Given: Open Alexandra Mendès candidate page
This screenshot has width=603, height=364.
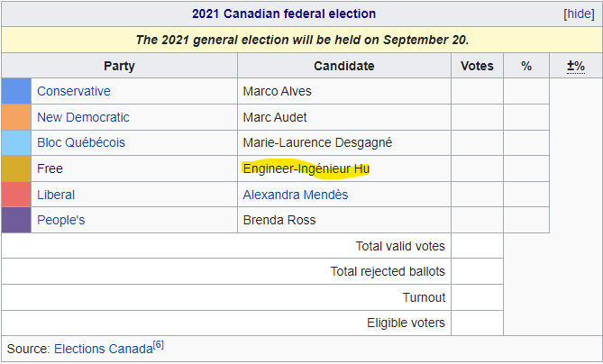Looking at the screenshot, I should (x=296, y=195).
